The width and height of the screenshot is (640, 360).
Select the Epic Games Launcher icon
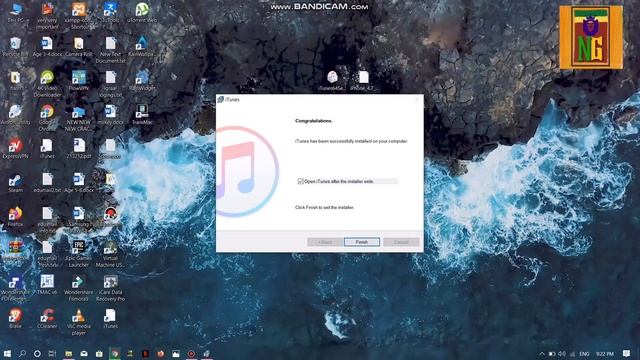[x=79, y=254]
